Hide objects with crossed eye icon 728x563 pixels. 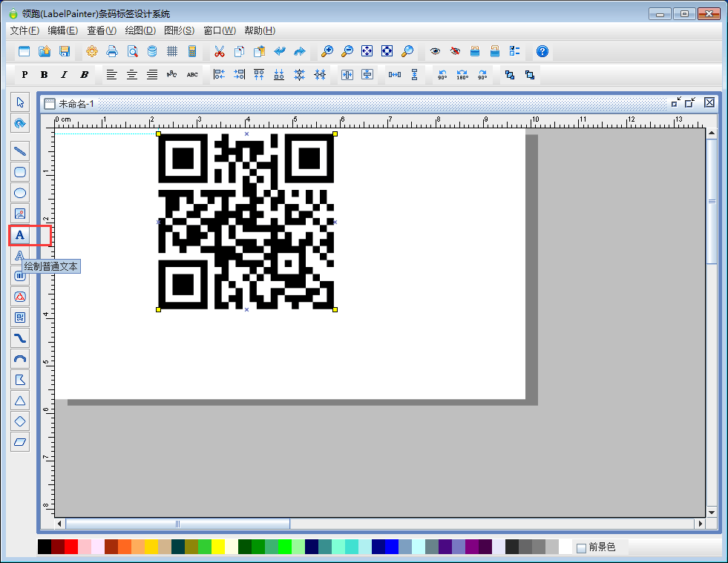click(455, 51)
